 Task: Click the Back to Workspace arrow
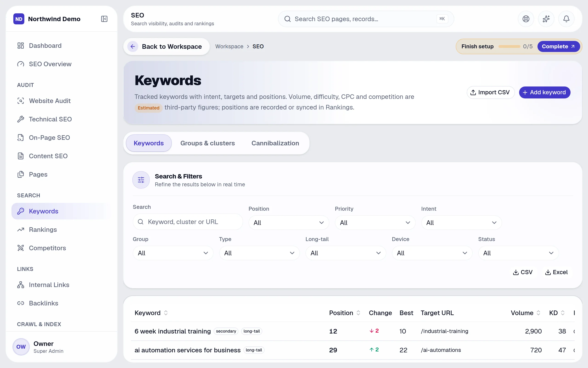133,46
